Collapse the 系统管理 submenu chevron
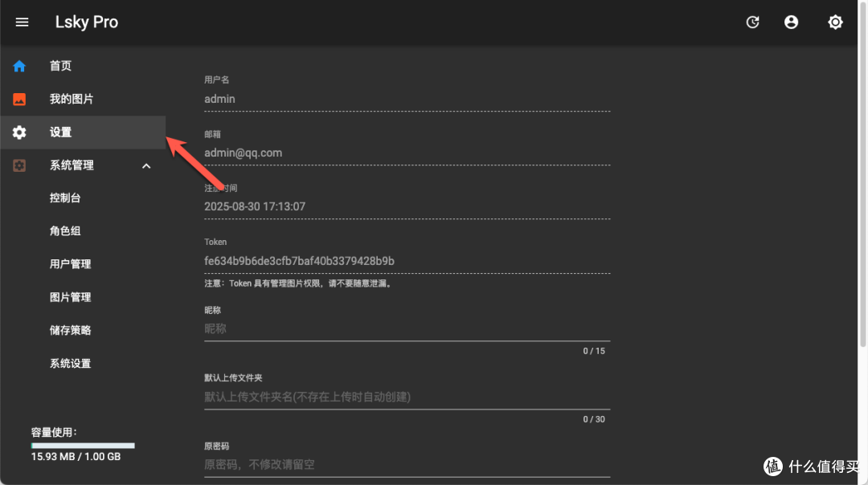 [146, 166]
